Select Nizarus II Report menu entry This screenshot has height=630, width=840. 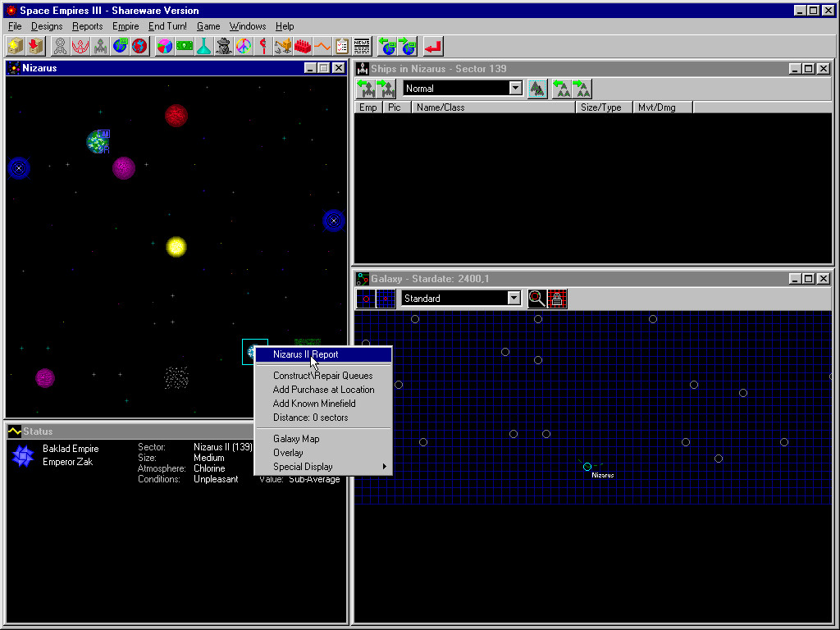tap(305, 354)
